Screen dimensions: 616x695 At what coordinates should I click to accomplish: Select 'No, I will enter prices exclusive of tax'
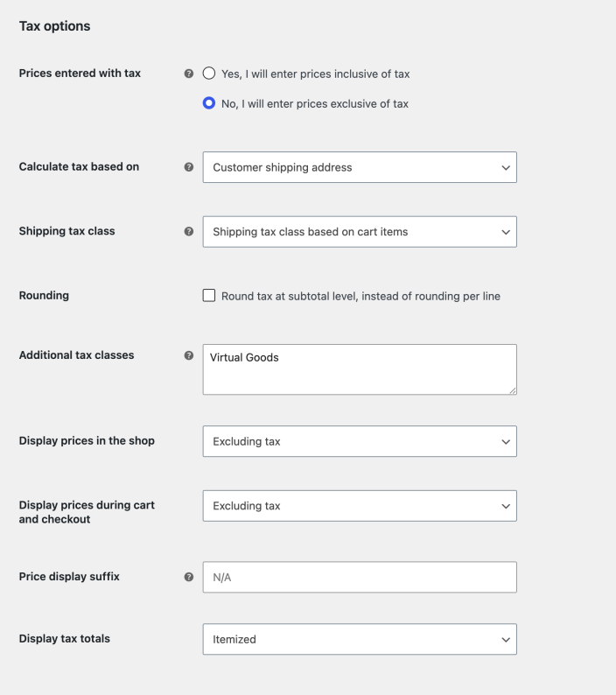(209, 103)
